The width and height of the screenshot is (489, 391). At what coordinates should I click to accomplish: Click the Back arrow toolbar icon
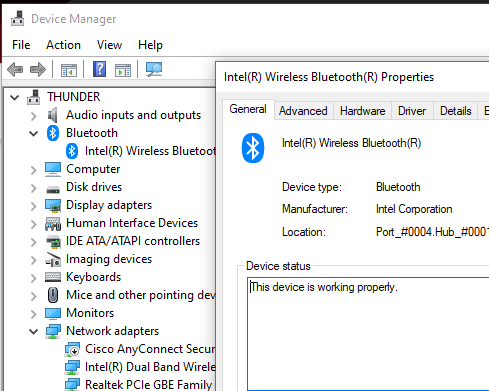(x=15, y=70)
